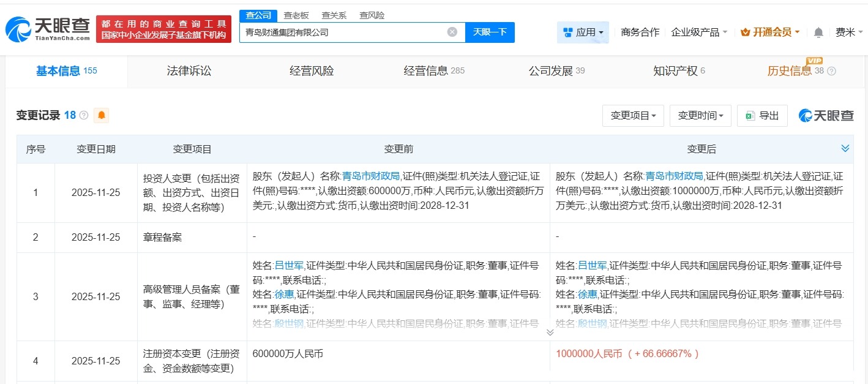
Task: Open 吕世军 link in 变更后 column
Action: [592, 265]
